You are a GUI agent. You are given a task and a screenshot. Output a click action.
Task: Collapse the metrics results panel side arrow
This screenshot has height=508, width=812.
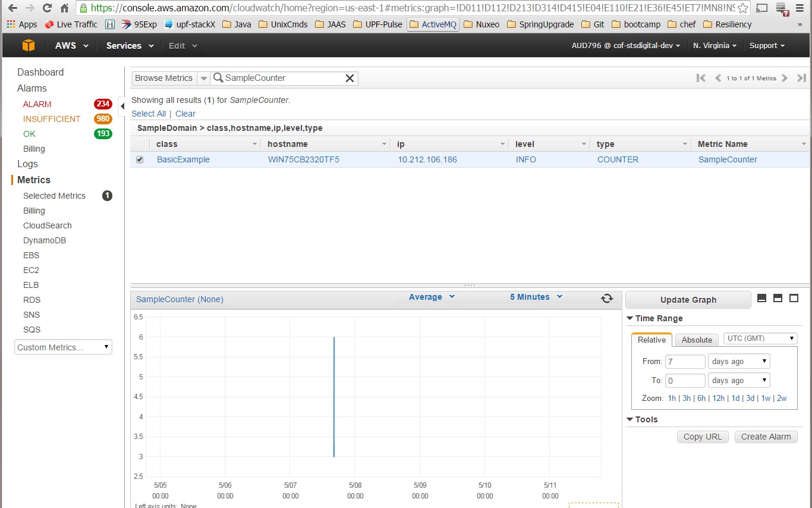tap(122, 107)
